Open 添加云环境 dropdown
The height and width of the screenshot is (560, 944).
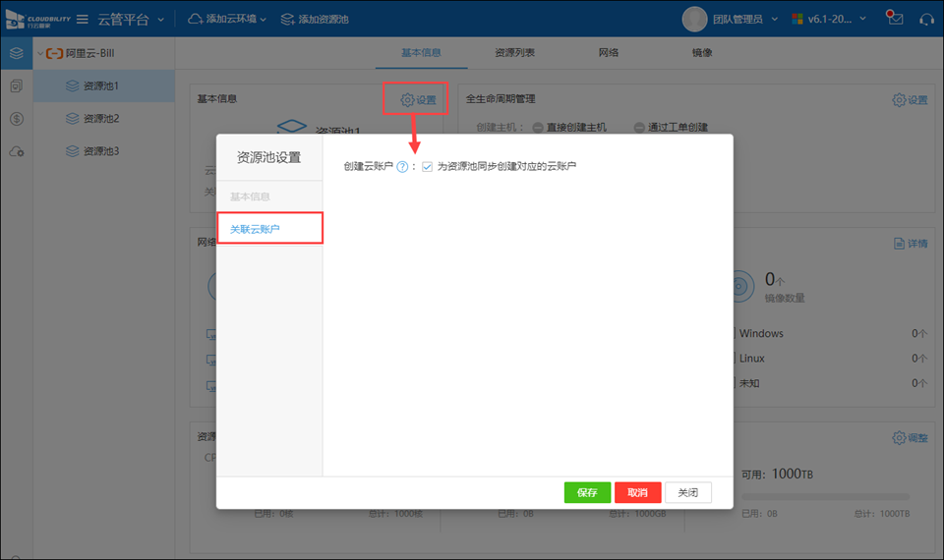point(227,20)
